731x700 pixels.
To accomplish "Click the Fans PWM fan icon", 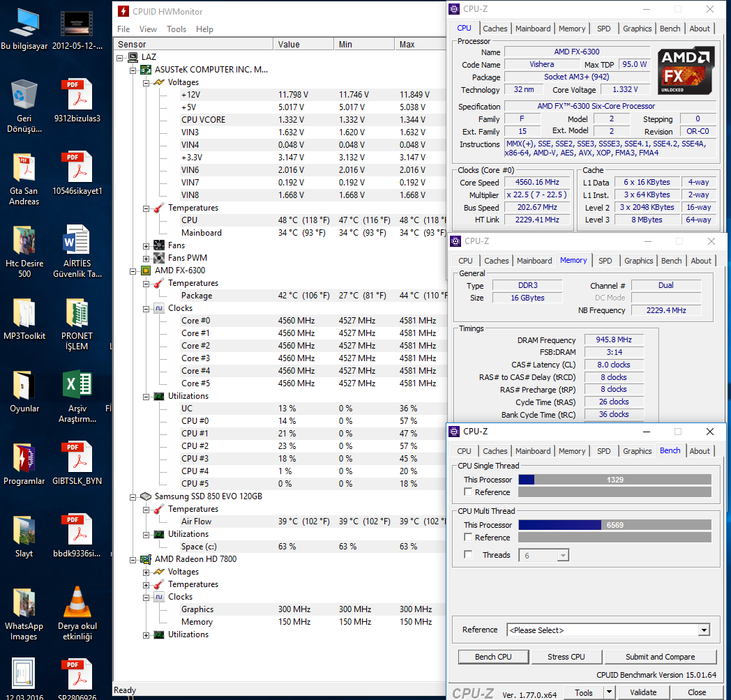I will [x=159, y=258].
